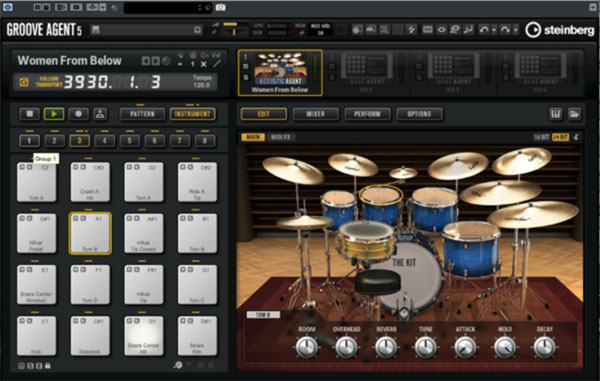Viewport: 600px width, 381px height.
Task: Click the redo arrow icon
Action: [x=505, y=29]
